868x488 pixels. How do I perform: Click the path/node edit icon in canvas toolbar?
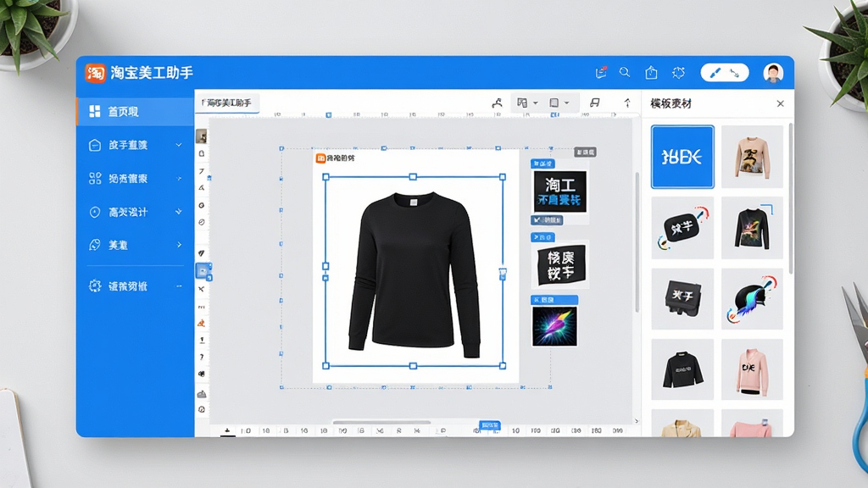tap(497, 103)
